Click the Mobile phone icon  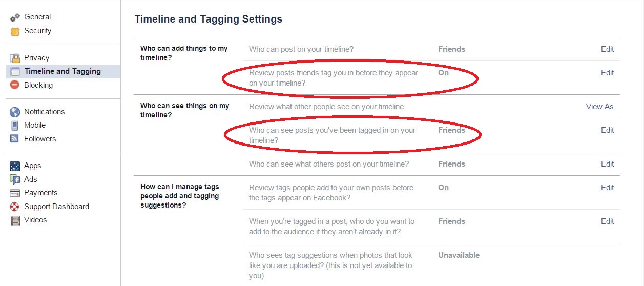[15, 125]
